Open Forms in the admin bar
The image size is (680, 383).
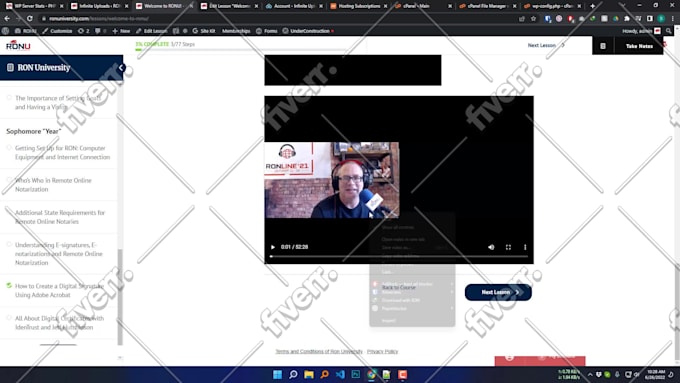[x=267, y=31]
